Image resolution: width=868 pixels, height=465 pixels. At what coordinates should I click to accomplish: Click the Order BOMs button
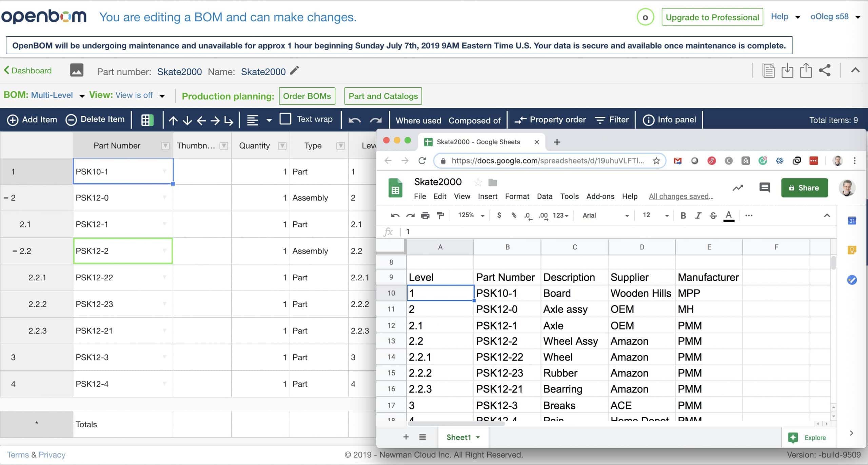click(307, 96)
